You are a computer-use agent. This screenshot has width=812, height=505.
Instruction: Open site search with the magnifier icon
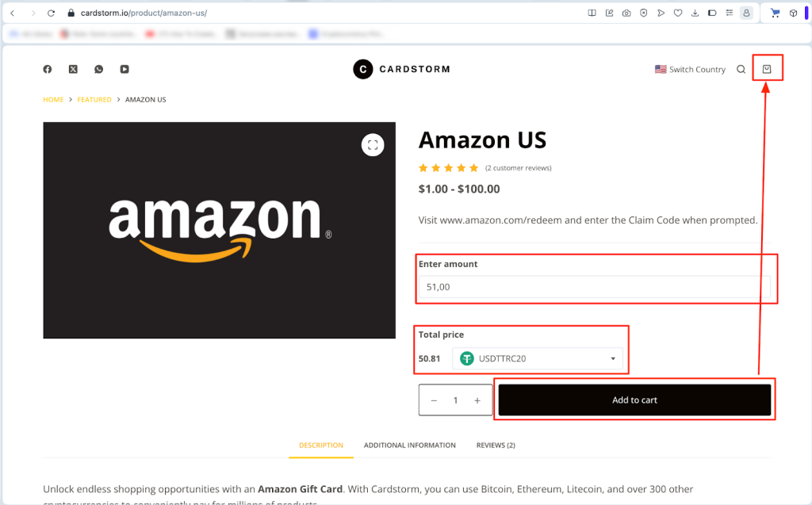click(741, 69)
